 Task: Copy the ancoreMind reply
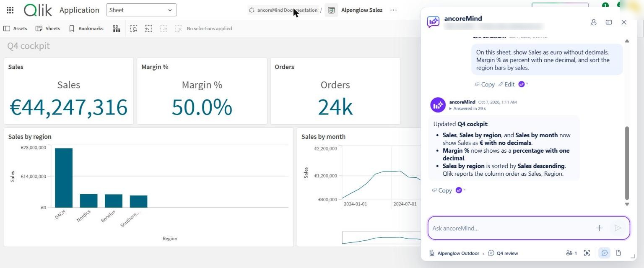442,190
